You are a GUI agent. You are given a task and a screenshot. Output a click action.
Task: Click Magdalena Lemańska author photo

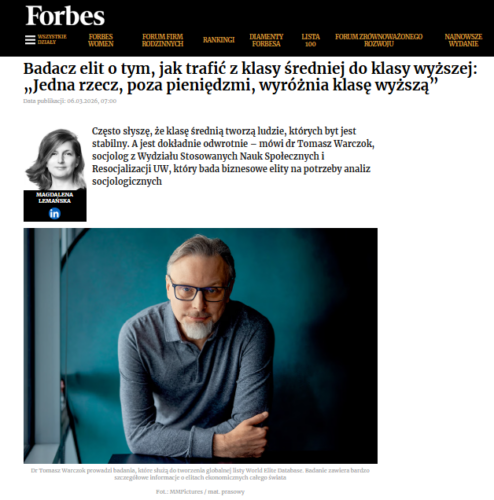click(x=55, y=159)
